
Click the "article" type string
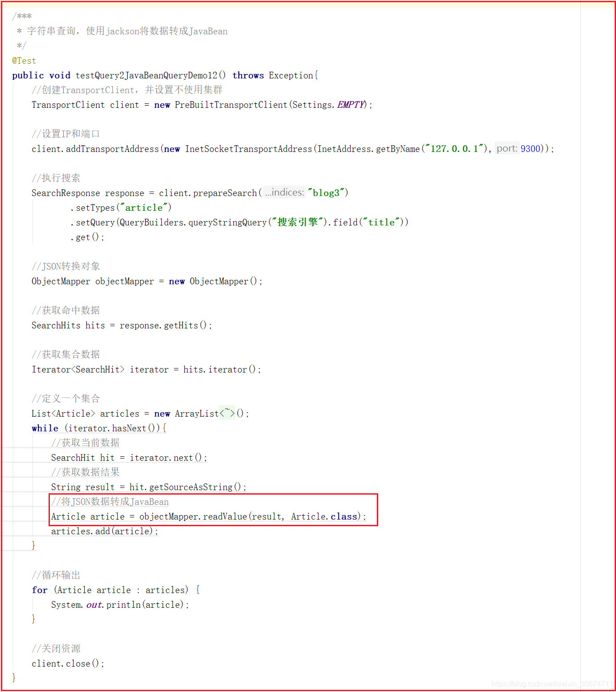tap(144, 208)
